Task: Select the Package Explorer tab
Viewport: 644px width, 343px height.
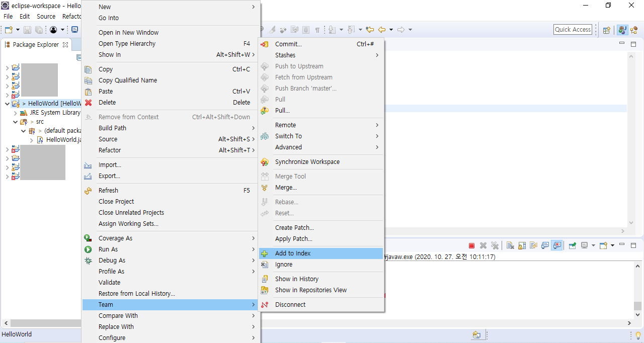Action: (x=36, y=45)
